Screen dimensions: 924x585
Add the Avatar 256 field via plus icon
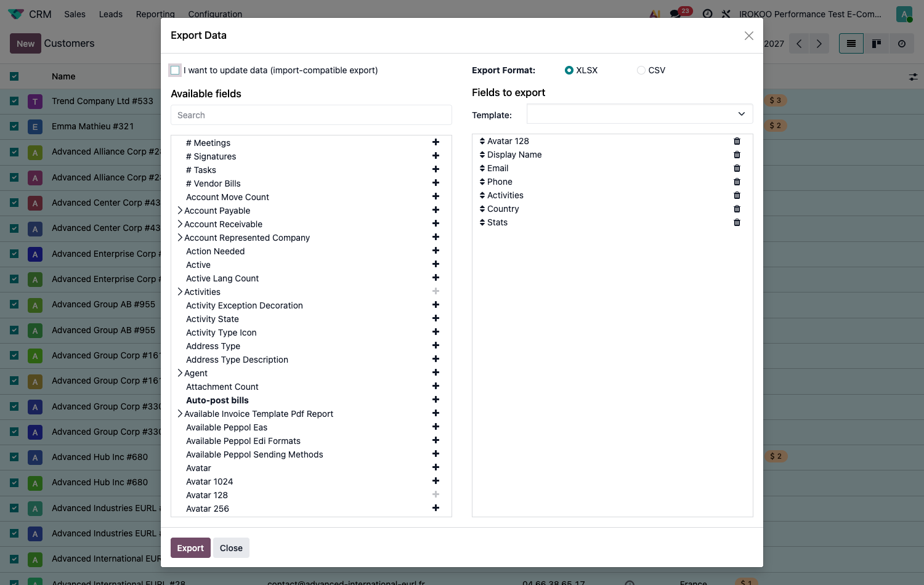(436, 508)
